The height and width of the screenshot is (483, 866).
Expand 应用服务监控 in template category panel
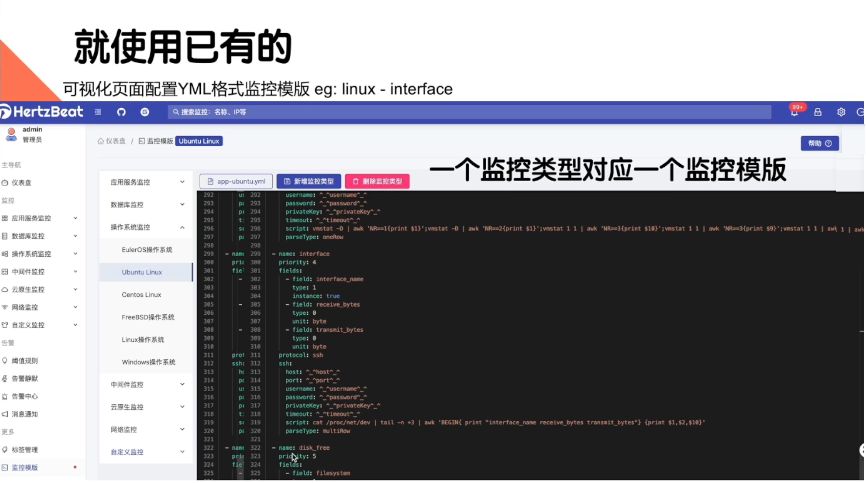146,182
